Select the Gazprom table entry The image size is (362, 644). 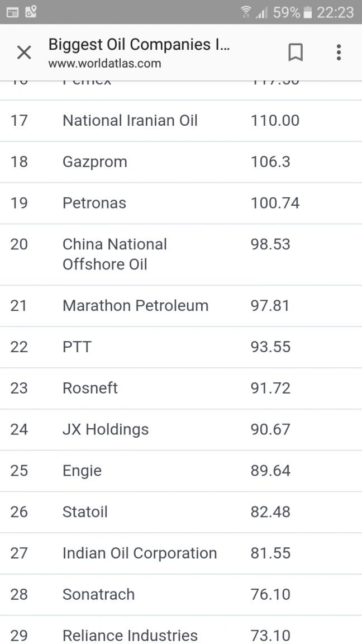point(95,162)
